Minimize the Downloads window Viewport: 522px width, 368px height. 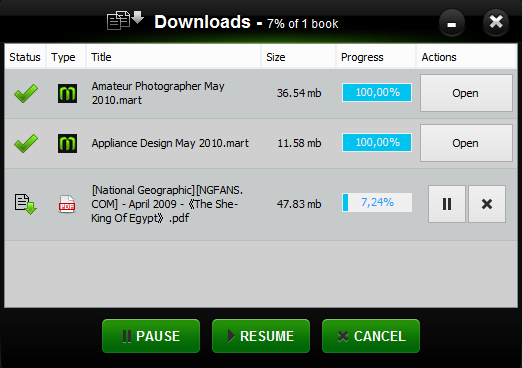452,23
